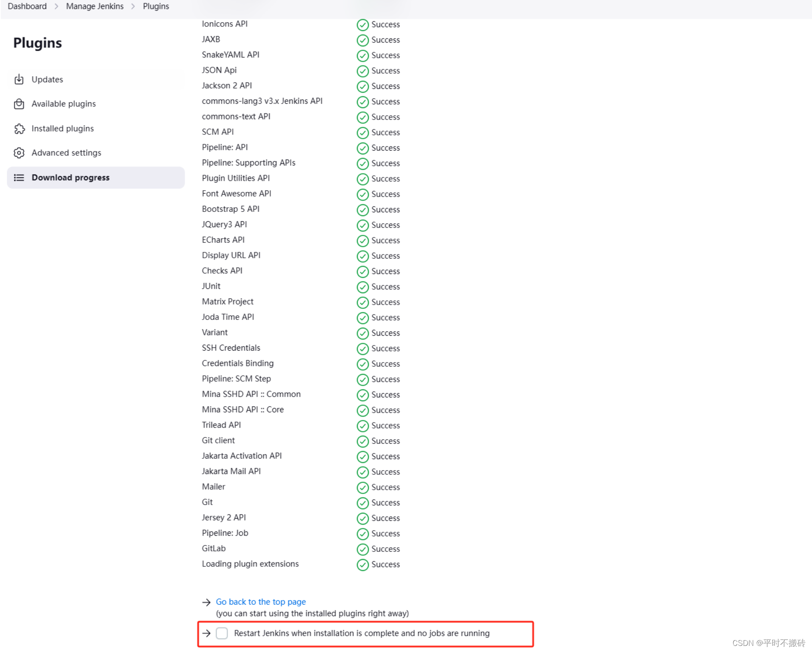Click the Installed plugins puzzle piece icon
Image resolution: width=812 pixels, height=651 pixels.
(x=19, y=128)
